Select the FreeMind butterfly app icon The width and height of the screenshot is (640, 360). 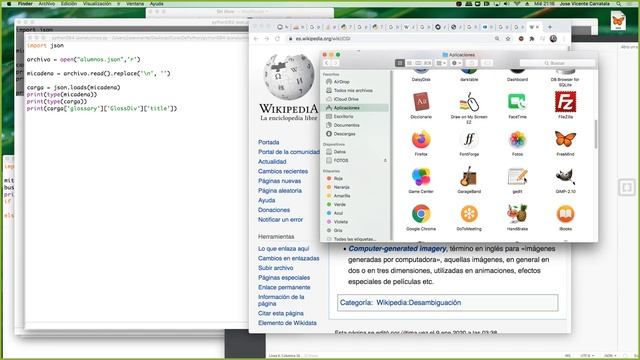[565, 140]
